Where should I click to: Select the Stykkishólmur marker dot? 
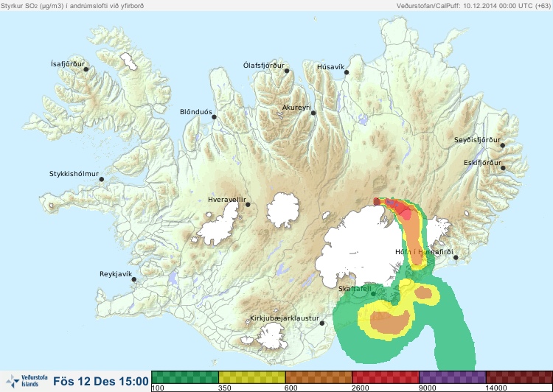click(102, 180)
